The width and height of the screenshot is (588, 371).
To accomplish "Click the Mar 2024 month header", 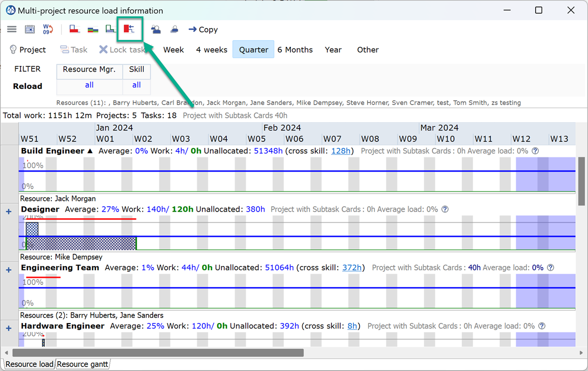I will coord(439,128).
